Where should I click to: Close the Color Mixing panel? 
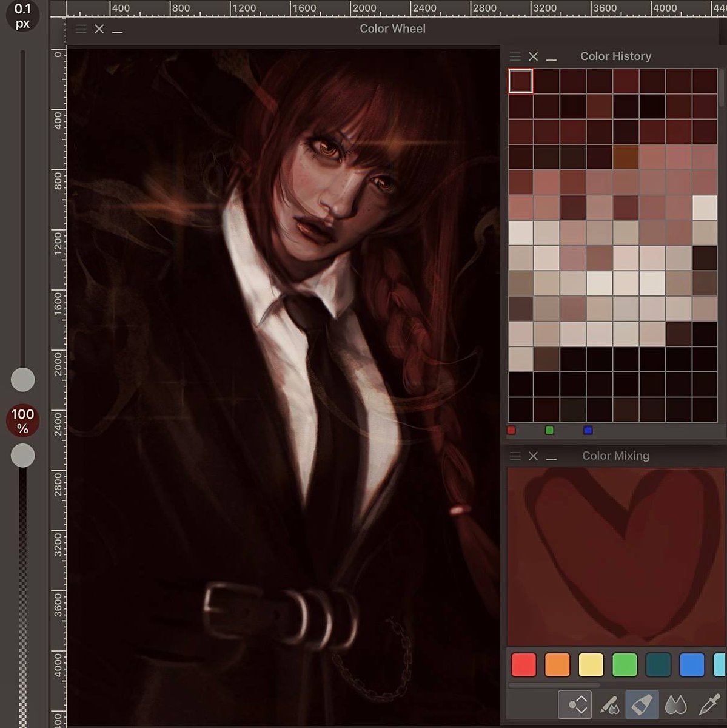point(534,456)
